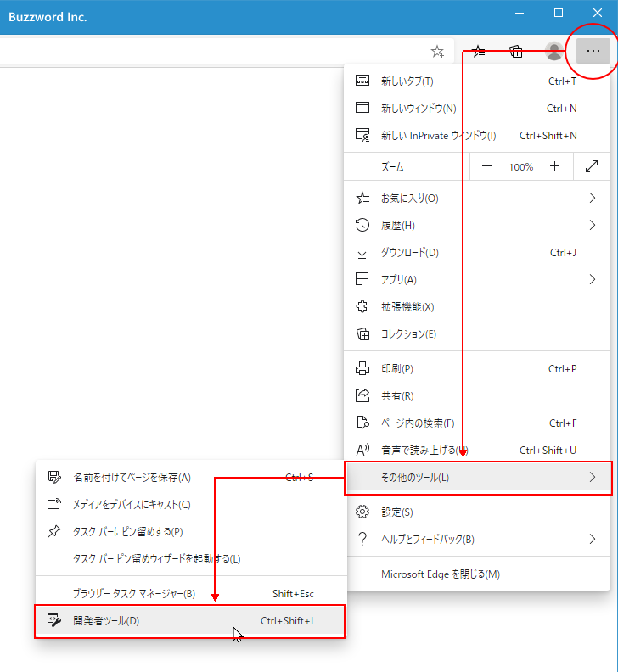Select ダウンロード(D) menu item
Screen dimensions: 618x672
477,253
